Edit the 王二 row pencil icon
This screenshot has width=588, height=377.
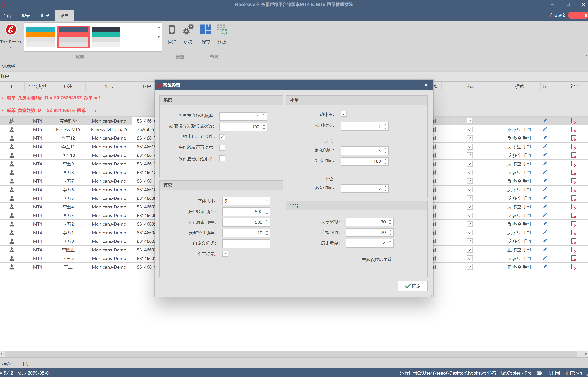[545, 267]
